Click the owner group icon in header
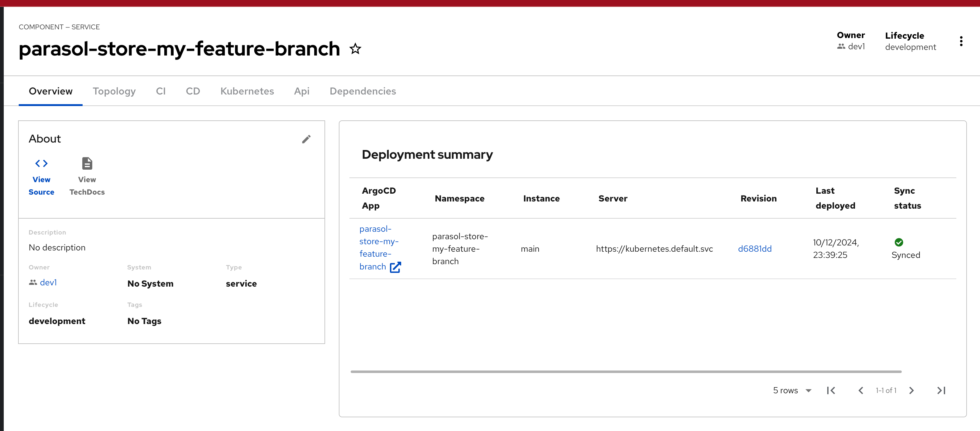Viewport: 980px width, 431px height. pyautogui.click(x=841, y=46)
